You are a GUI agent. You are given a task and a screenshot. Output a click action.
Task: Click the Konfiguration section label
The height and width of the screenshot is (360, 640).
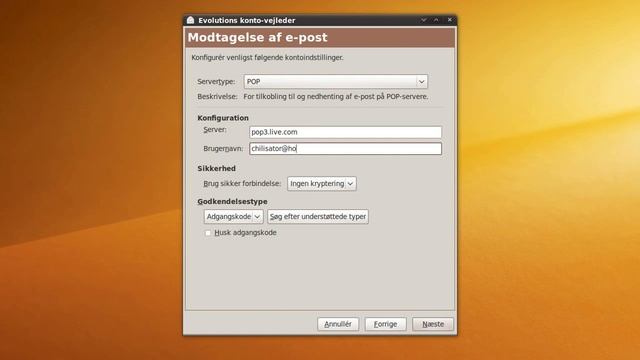click(x=223, y=118)
